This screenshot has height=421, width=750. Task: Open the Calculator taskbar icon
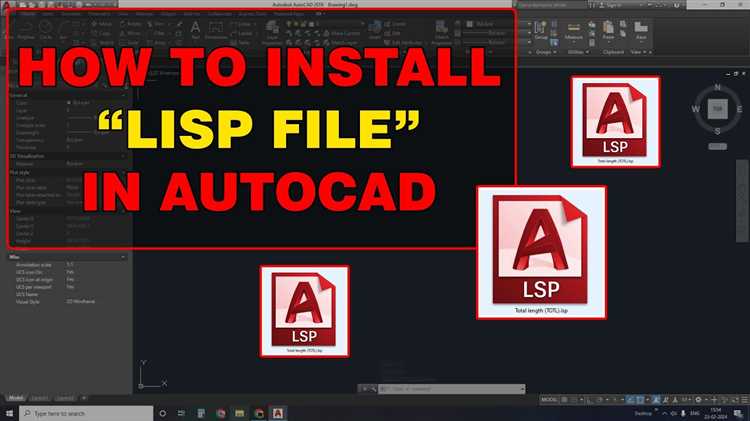point(201,413)
